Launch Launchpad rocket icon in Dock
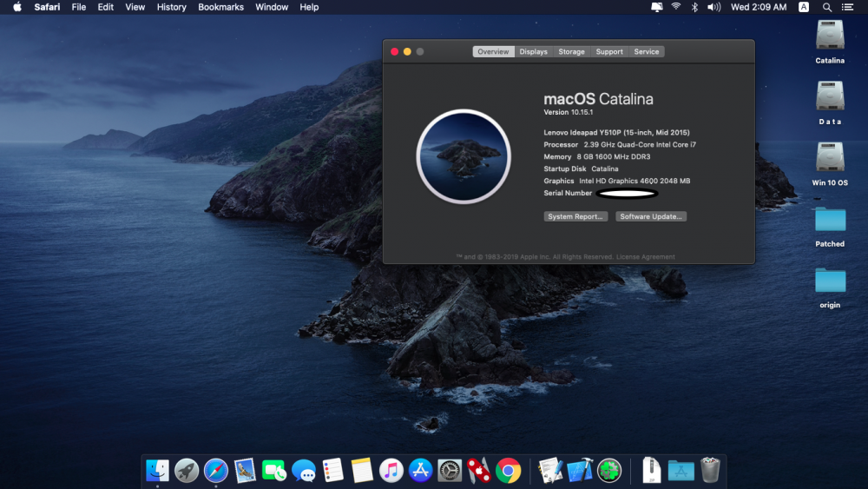The width and height of the screenshot is (868, 489). coord(187,471)
